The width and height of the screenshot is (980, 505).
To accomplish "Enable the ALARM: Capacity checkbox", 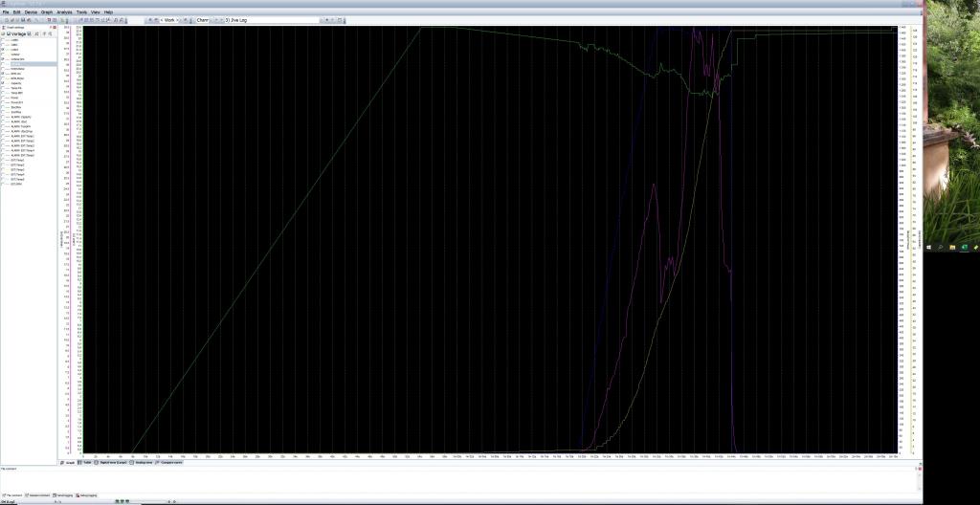I will (x=4, y=116).
